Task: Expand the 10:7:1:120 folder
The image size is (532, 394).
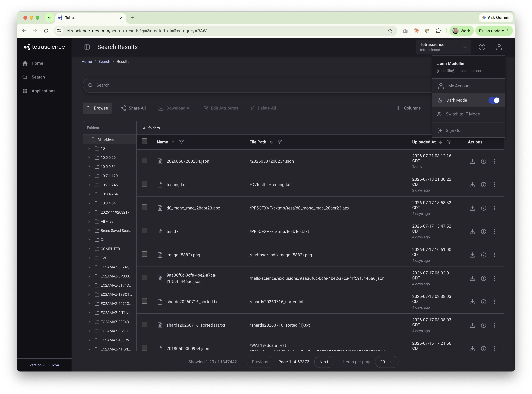Action: (x=89, y=176)
